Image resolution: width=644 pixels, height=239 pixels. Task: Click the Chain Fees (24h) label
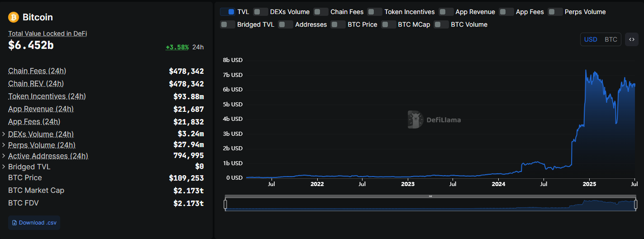37,71
